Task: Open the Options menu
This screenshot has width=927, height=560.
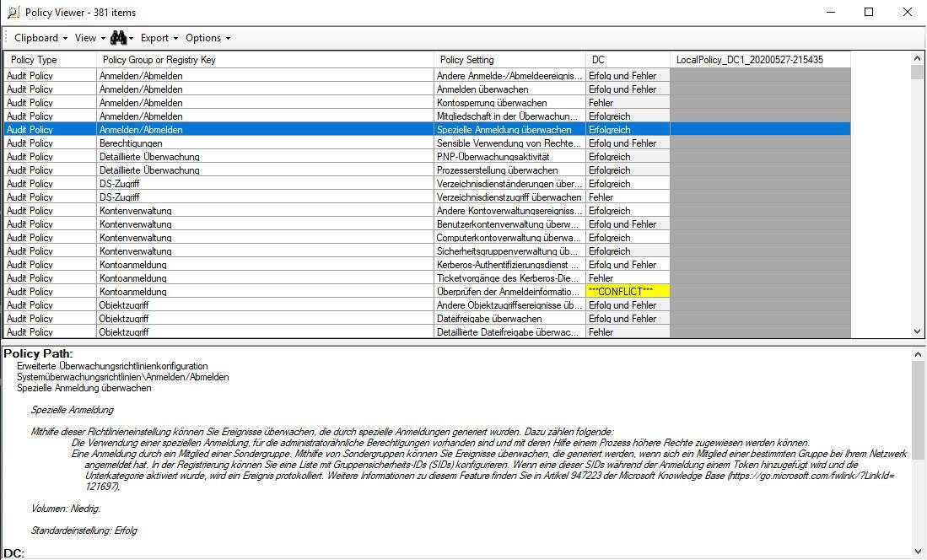Action: pyautogui.click(x=207, y=38)
